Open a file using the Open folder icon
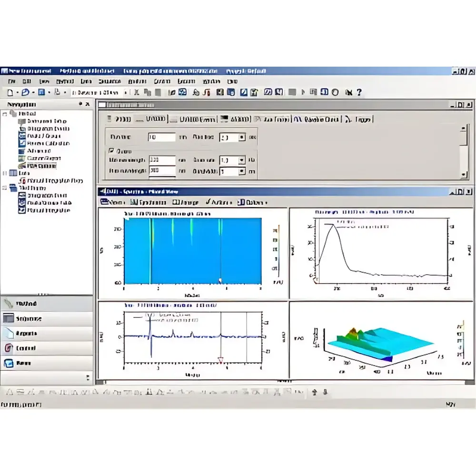Viewport: 476px width, 476px height. (24, 93)
